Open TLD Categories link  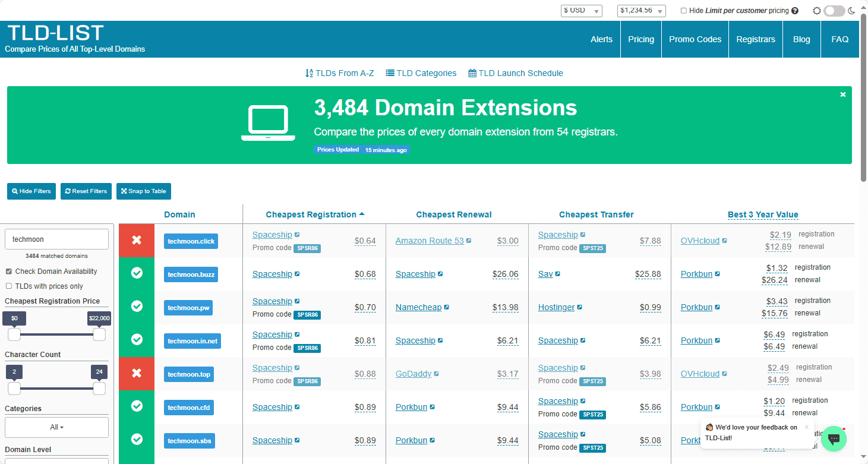point(421,73)
